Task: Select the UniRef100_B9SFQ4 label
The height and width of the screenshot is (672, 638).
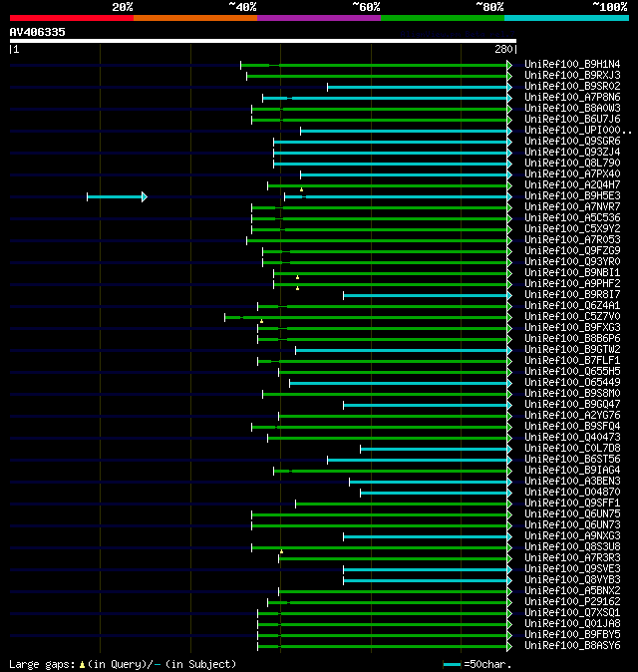Action: [x=572, y=427]
